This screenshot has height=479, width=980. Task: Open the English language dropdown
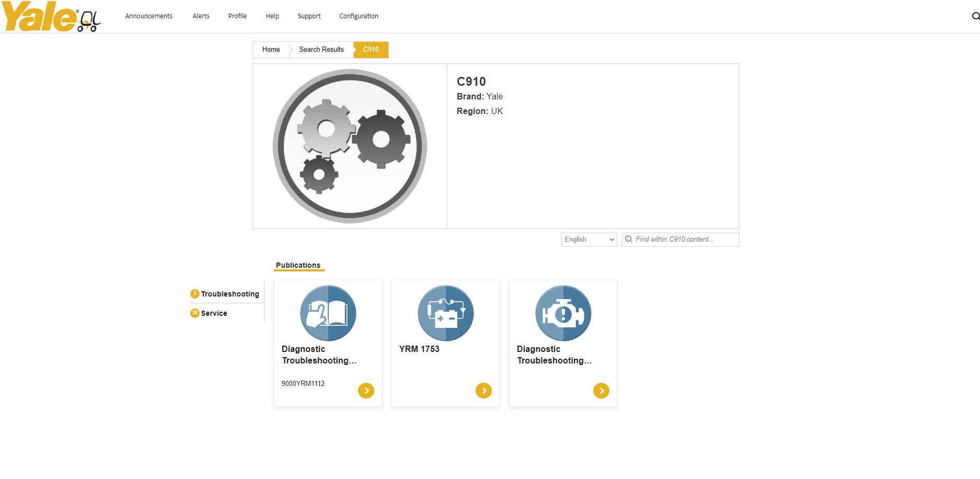tap(589, 239)
